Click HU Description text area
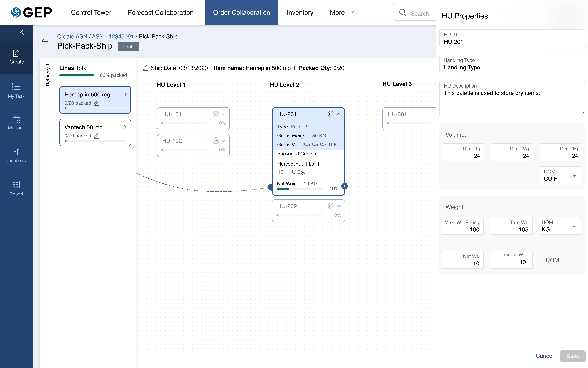This screenshot has height=368, width=588. point(512,98)
